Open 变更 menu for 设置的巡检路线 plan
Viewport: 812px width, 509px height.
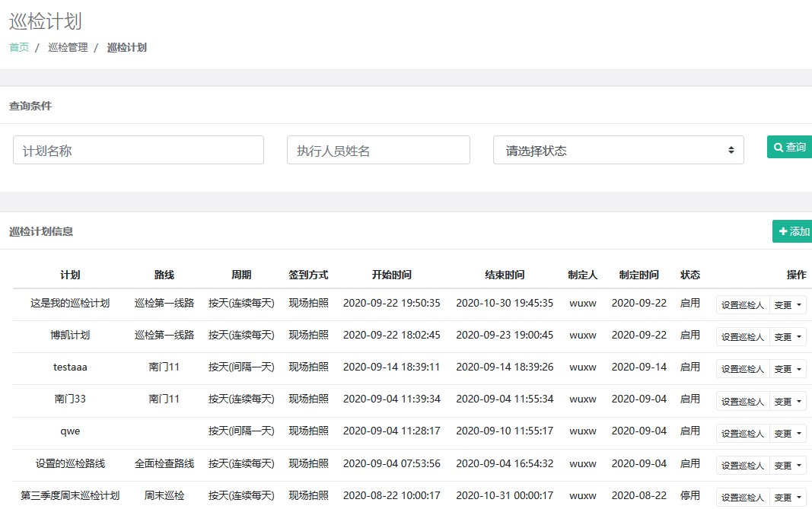(x=788, y=466)
